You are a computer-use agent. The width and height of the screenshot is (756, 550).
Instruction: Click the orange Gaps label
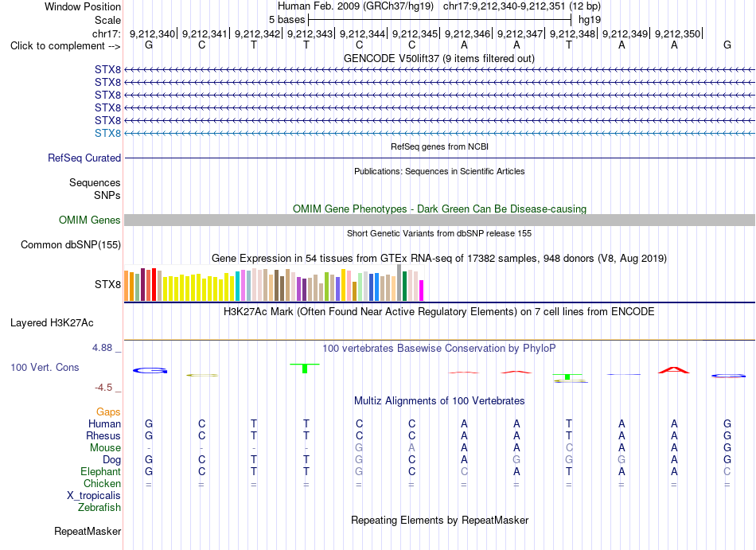(x=108, y=412)
